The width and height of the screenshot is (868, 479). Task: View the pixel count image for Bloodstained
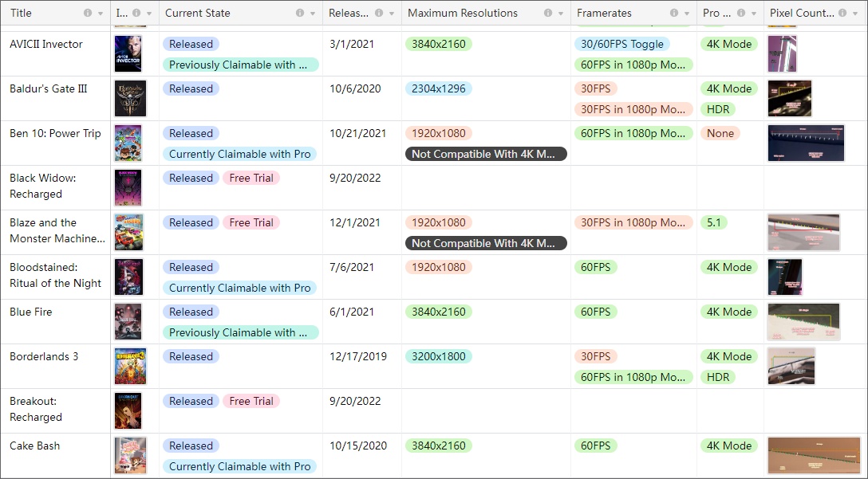[785, 277]
